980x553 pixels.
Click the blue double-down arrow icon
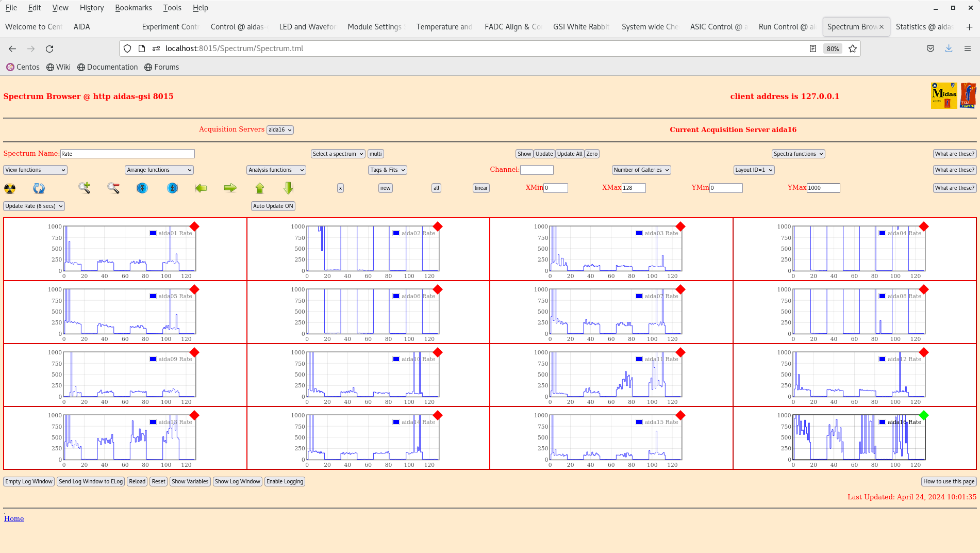142,188
